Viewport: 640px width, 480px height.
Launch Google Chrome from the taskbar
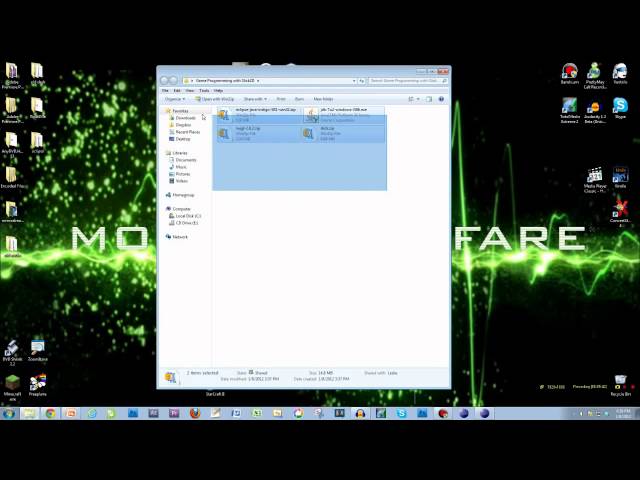pos(51,413)
